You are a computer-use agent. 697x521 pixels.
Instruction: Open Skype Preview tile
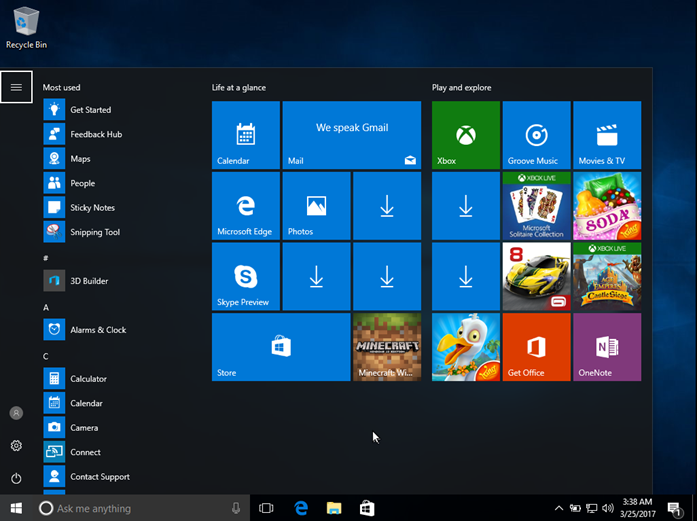(x=246, y=277)
